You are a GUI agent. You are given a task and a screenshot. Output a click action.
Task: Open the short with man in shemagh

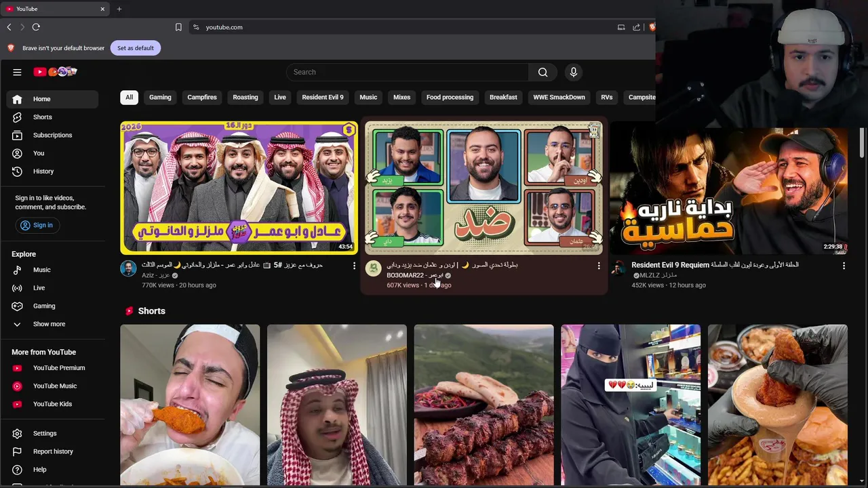pyautogui.click(x=337, y=405)
